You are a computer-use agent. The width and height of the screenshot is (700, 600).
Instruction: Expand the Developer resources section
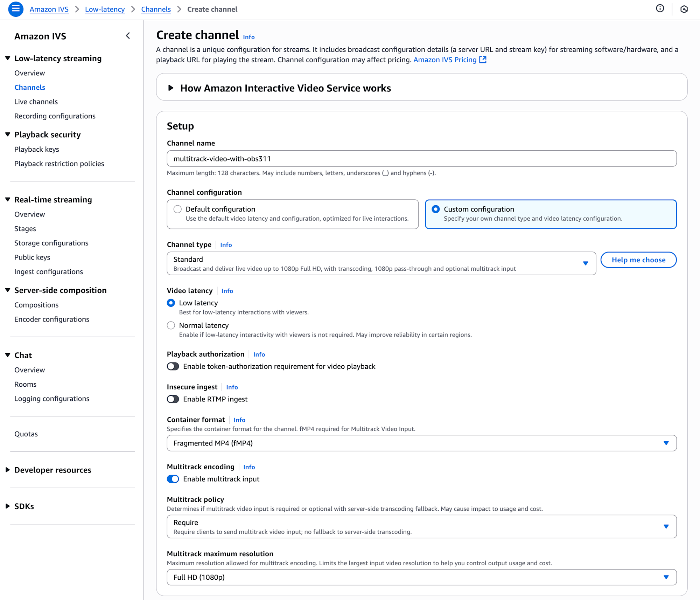click(8, 470)
